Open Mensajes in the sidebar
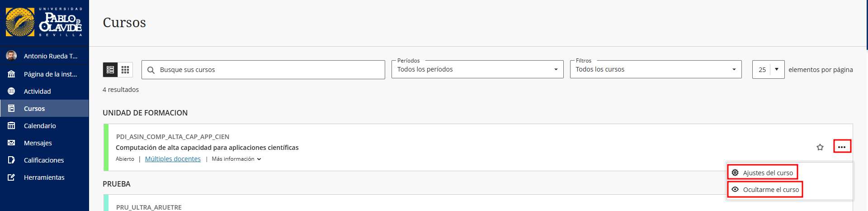This screenshot has height=211, width=868. pos(38,143)
